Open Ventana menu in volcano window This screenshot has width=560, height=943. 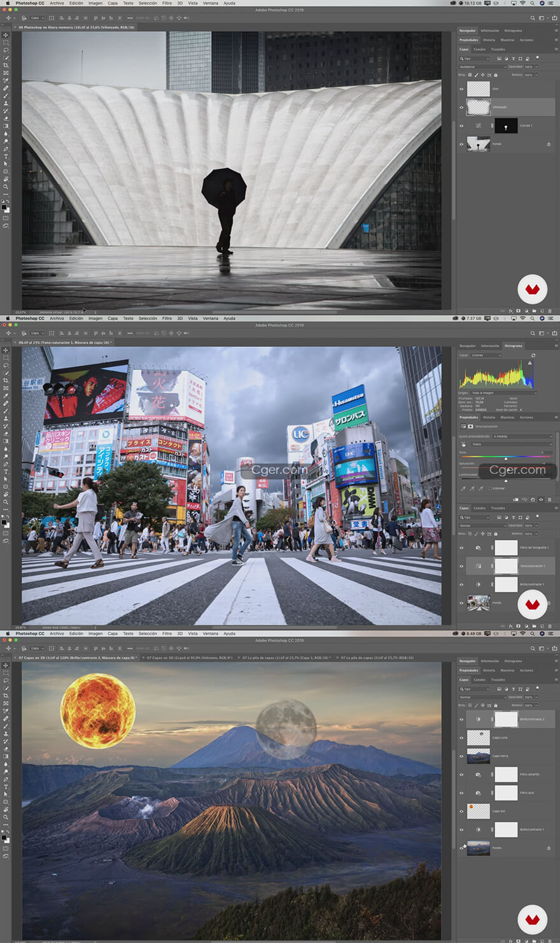click(x=211, y=634)
